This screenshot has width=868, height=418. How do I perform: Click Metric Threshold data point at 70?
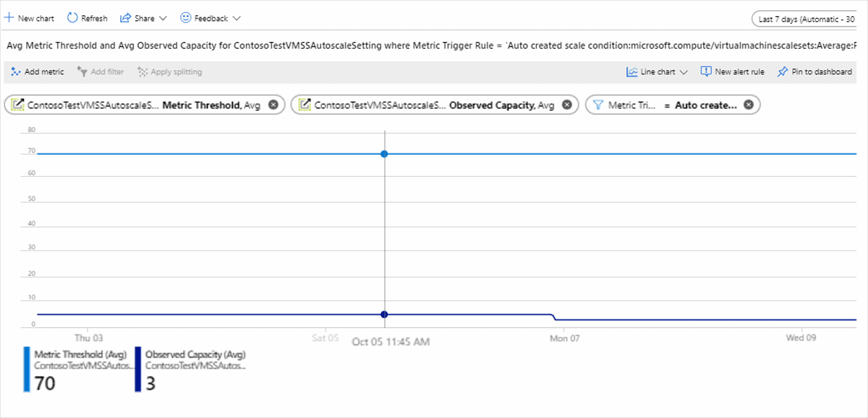pos(384,154)
